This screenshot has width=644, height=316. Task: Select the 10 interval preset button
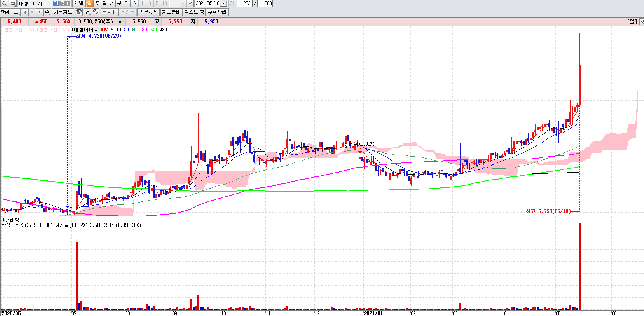click(x=164, y=3)
